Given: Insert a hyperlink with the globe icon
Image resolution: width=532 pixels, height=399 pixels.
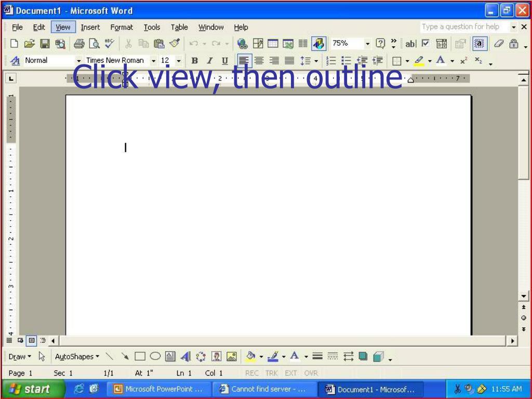Looking at the screenshot, I should (x=242, y=44).
